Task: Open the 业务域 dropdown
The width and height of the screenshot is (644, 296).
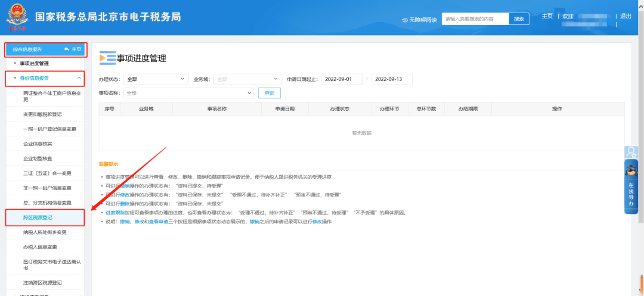Action: pos(247,79)
